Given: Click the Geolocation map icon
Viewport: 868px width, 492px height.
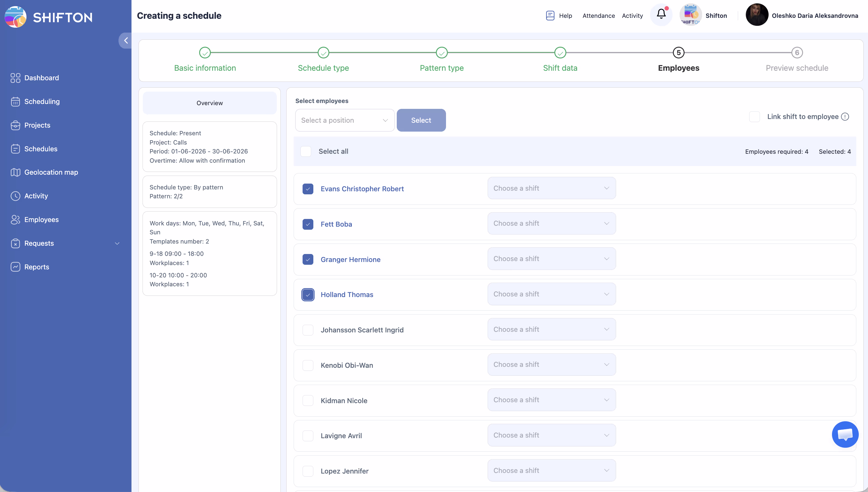Looking at the screenshot, I should (15, 172).
